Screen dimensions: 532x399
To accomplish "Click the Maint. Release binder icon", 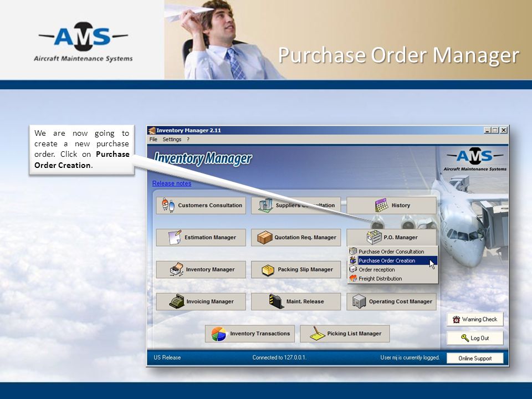I will (x=277, y=301).
